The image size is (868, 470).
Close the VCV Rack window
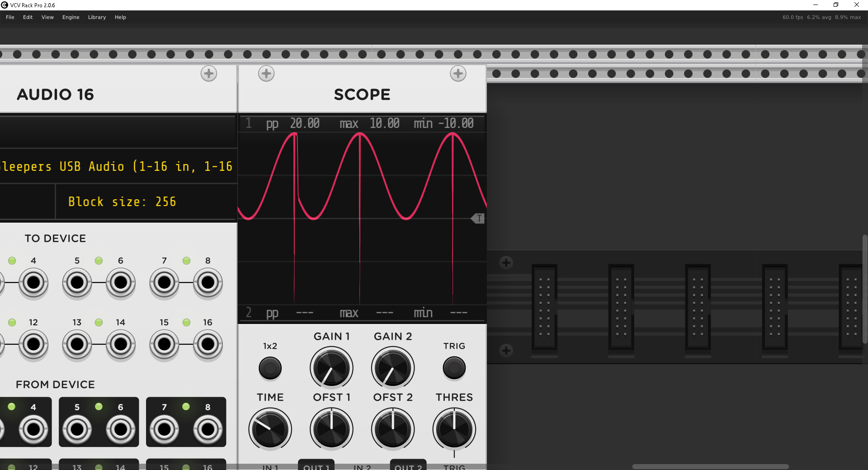tap(857, 5)
